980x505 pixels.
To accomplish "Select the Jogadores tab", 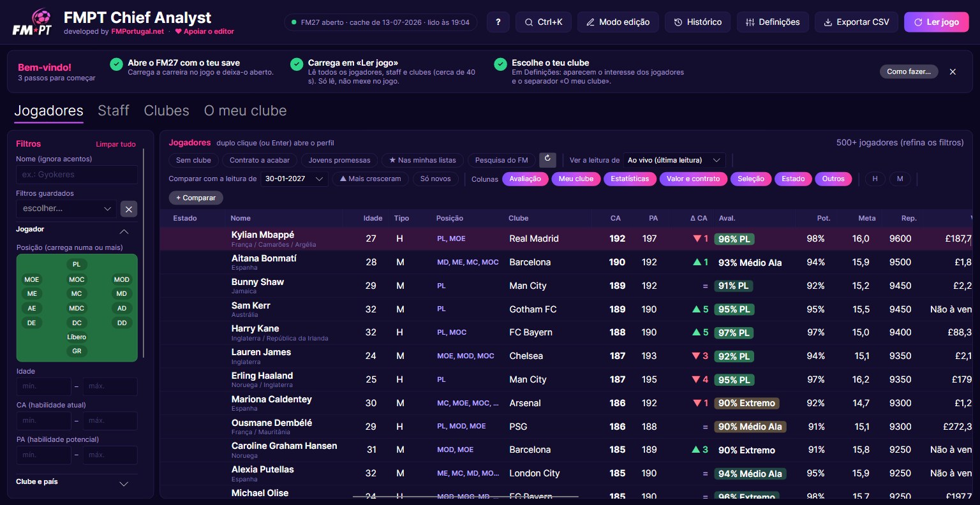I will click(48, 112).
